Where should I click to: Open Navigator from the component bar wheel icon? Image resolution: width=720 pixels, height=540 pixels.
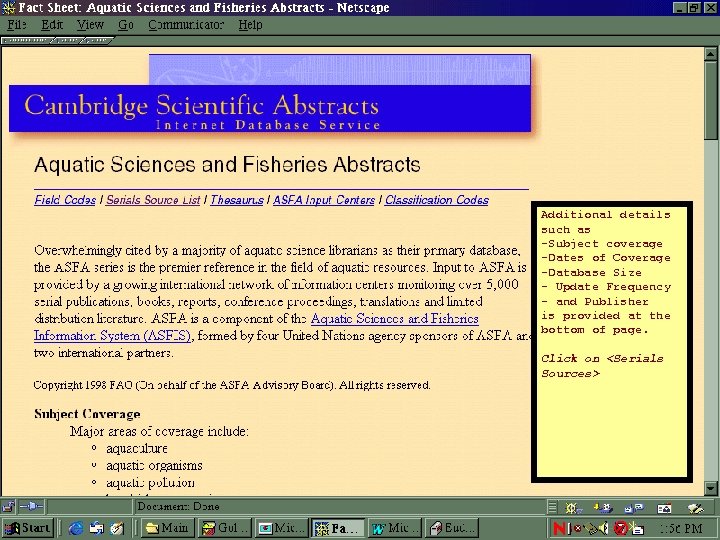574,507
